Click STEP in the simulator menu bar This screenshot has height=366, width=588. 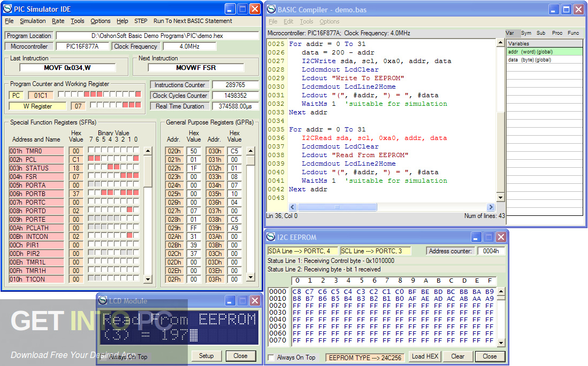[x=141, y=21]
